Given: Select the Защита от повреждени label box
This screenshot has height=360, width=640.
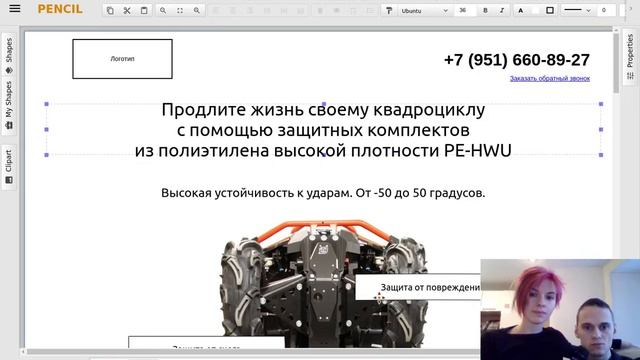Looking at the screenshot, I should click(x=418, y=287).
